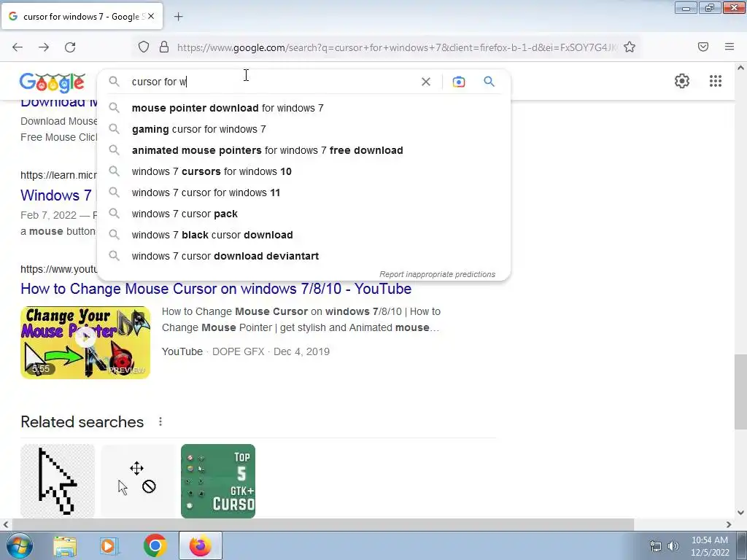Open the Google apps grid
This screenshot has width=747, height=560.
click(715, 81)
